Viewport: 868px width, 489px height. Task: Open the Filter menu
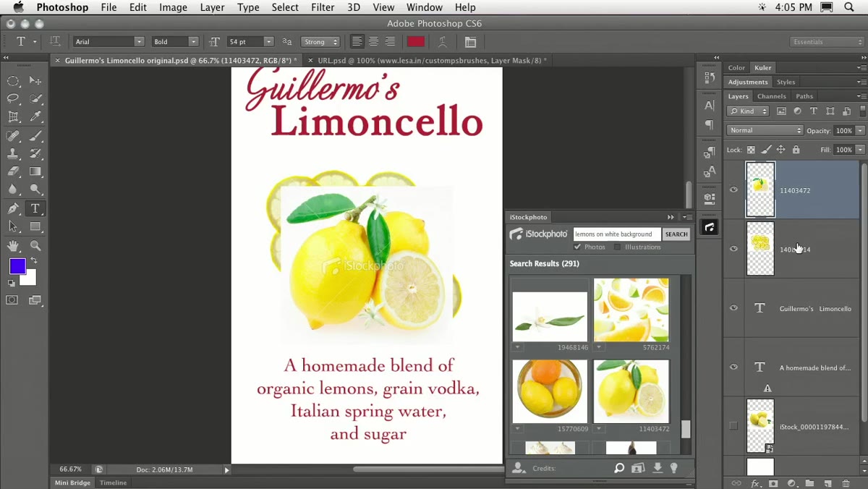click(x=323, y=7)
